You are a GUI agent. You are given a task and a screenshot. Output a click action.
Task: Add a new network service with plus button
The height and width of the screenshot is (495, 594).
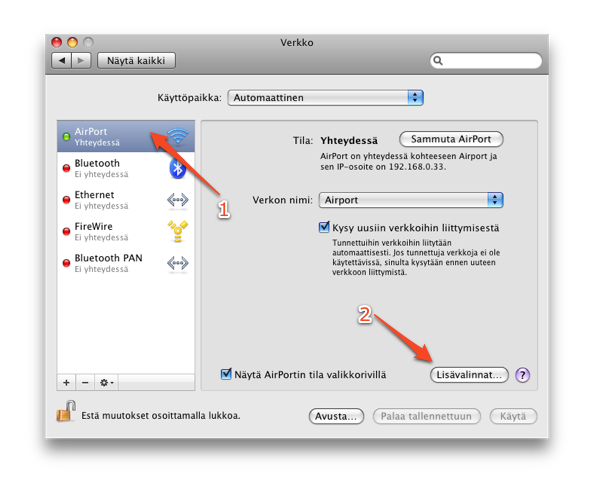pyautogui.click(x=66, y=383)
